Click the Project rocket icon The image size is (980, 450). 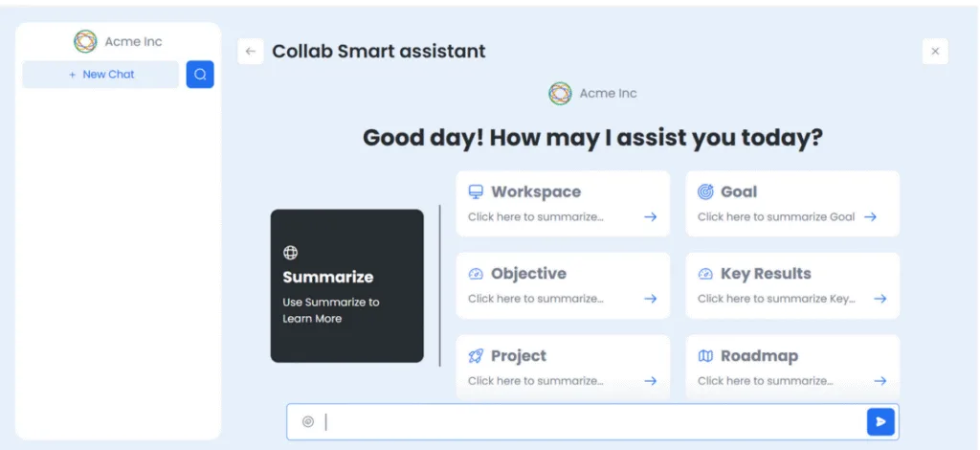click(x=476, y=356)
